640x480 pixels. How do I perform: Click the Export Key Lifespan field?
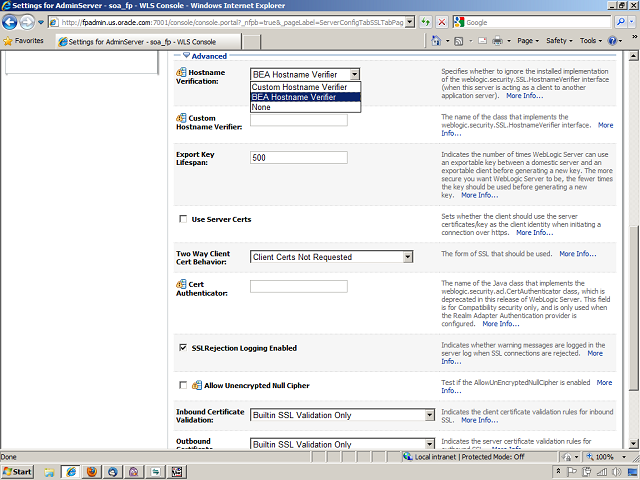point(299,158)
